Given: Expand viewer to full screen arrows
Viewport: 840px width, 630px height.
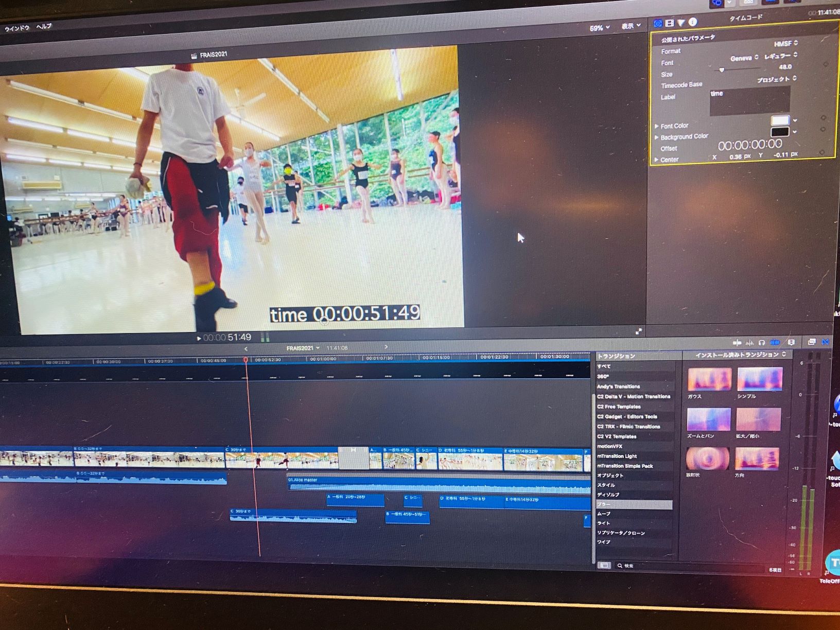Looking at the screenshot, I should 639,331.
